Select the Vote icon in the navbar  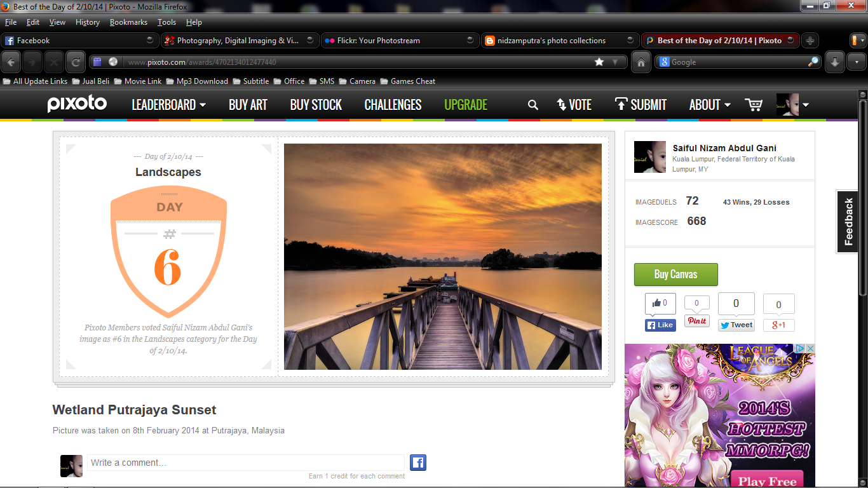574,105
